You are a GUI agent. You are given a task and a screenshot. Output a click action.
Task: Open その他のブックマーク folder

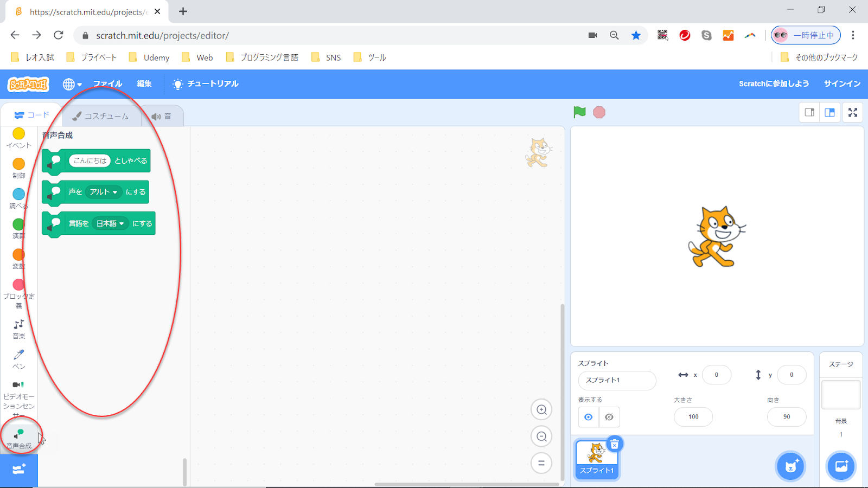pyautogui.click(x=819, y=57)
